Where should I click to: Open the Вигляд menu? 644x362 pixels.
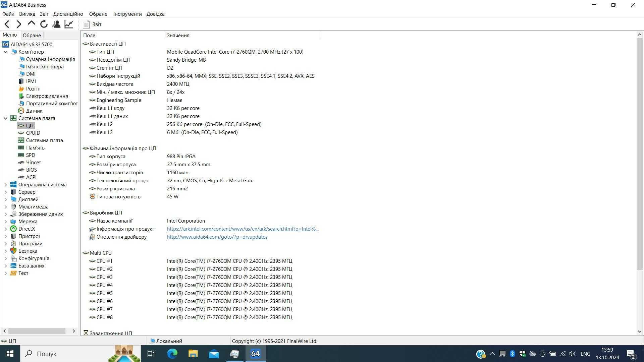click(x=27, y=14)
